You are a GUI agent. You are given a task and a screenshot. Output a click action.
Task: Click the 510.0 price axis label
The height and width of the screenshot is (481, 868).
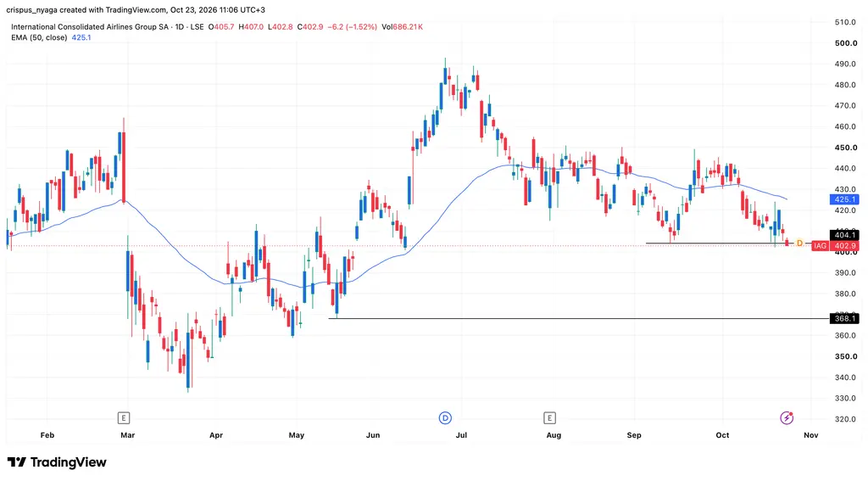pos(846,22)
